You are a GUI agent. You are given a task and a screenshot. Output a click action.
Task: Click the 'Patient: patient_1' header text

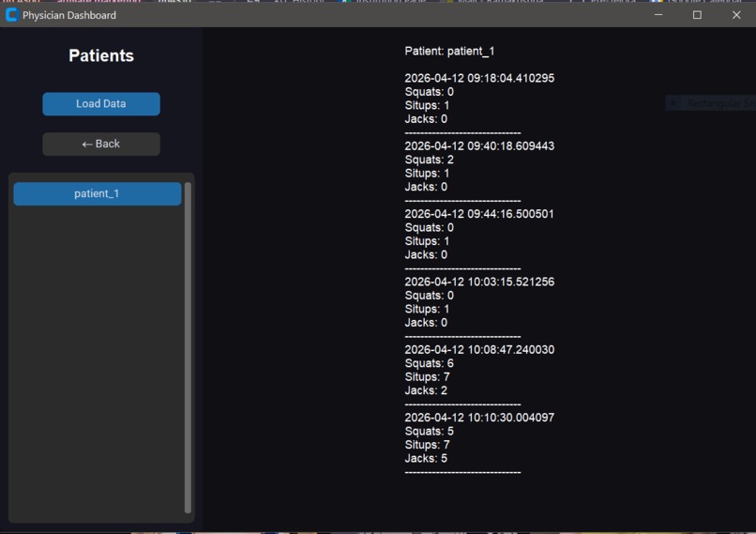(449, 51)
